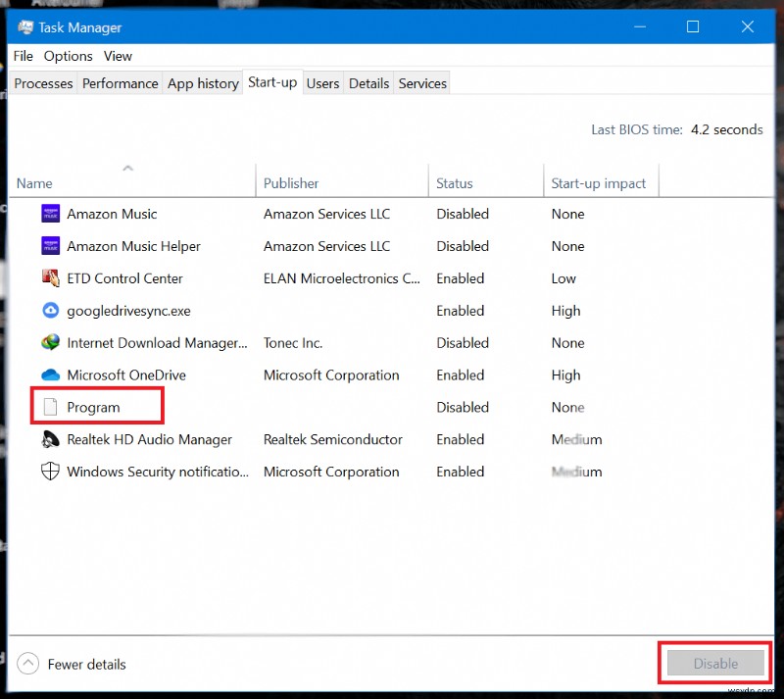Click the blank file icon beside Program

[x=50, y=407]
